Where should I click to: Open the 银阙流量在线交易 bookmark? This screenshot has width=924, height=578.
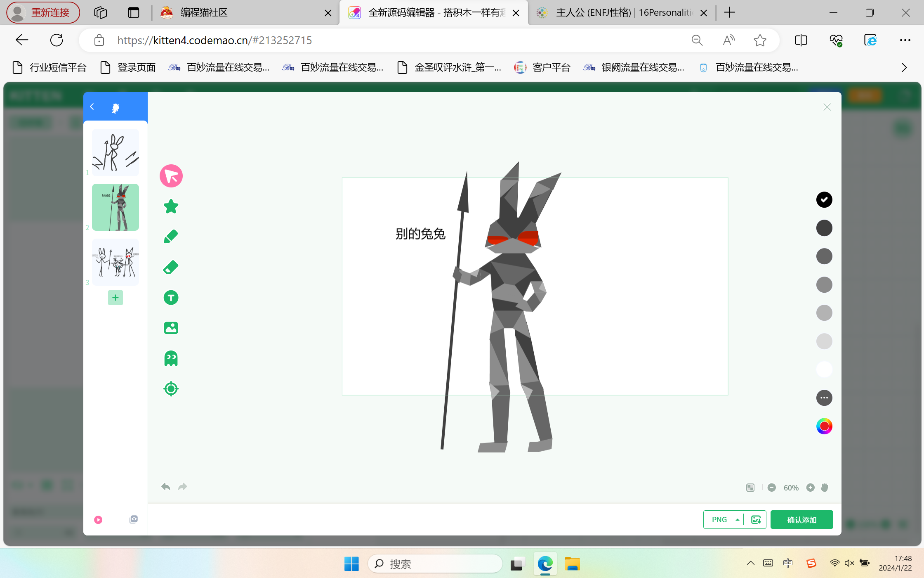coord(634,67)
